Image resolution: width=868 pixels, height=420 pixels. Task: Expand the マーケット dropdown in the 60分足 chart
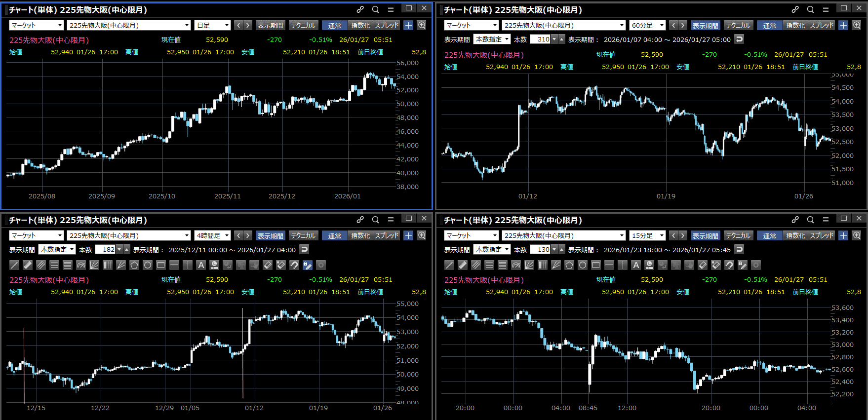tap(472, 25)
